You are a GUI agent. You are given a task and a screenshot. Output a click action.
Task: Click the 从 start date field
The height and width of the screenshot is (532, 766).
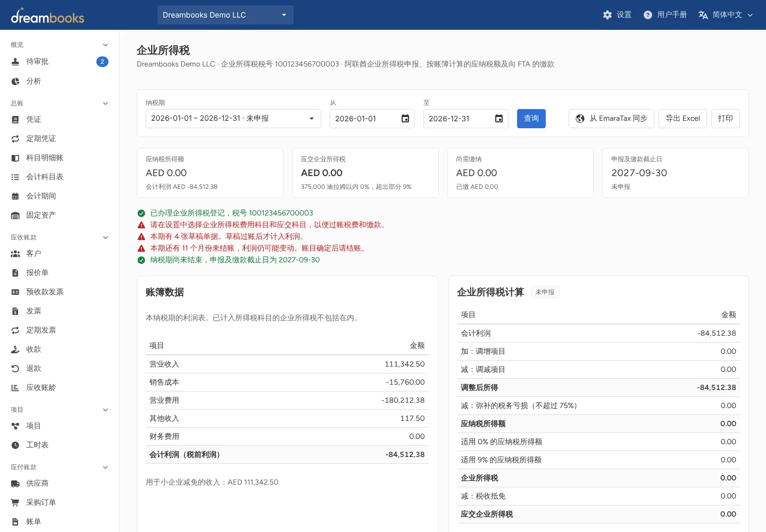coord(372,119)
